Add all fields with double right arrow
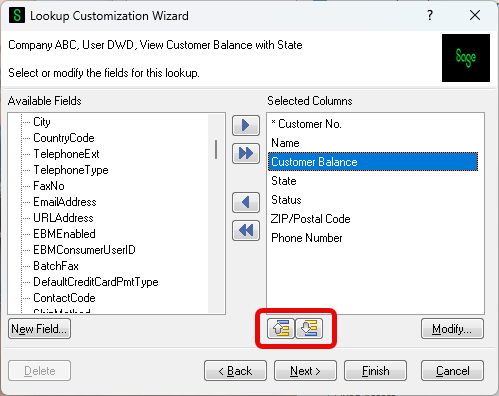The image size is (499, 396). 246,153
